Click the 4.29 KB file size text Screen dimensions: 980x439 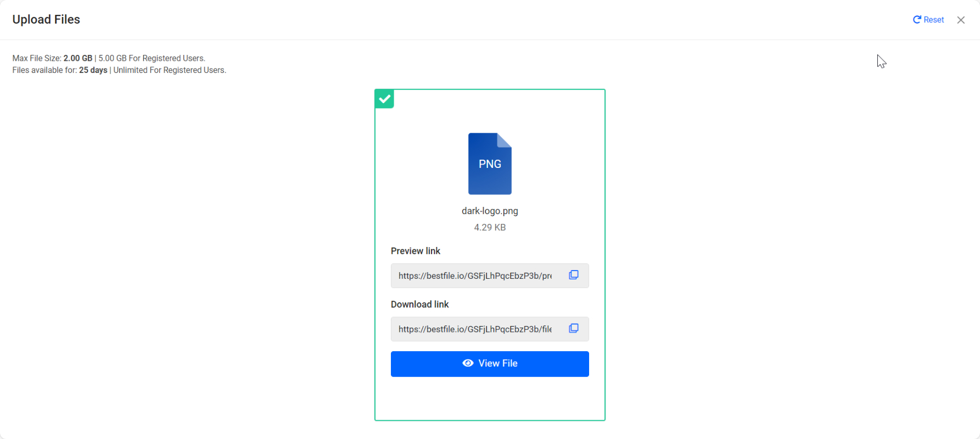[490, 227]
